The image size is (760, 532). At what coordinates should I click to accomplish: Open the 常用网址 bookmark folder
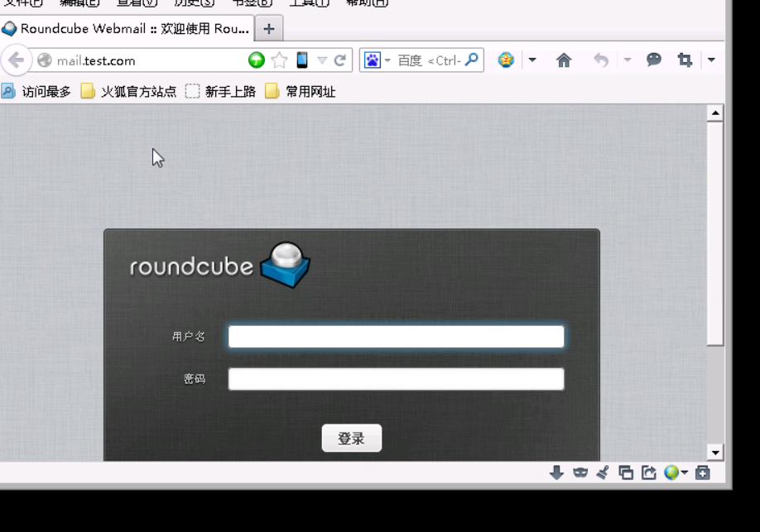click(x=301, y=91)
